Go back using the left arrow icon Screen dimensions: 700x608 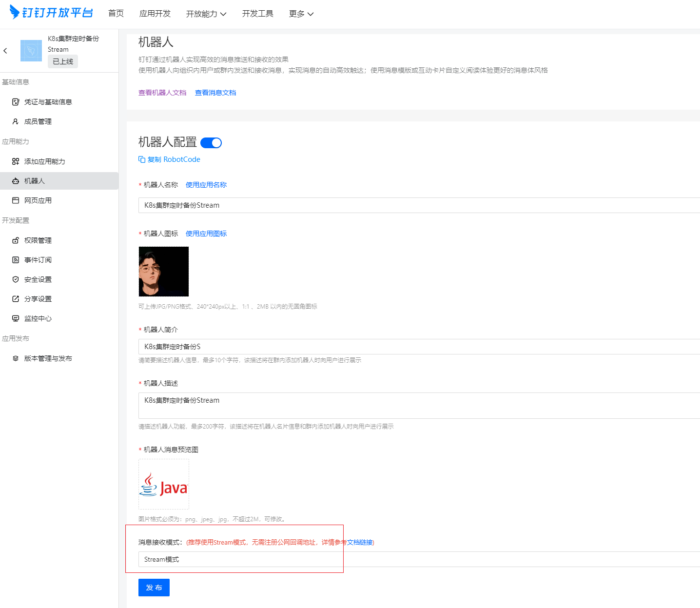pyautogui.click(x=5, y=51)
